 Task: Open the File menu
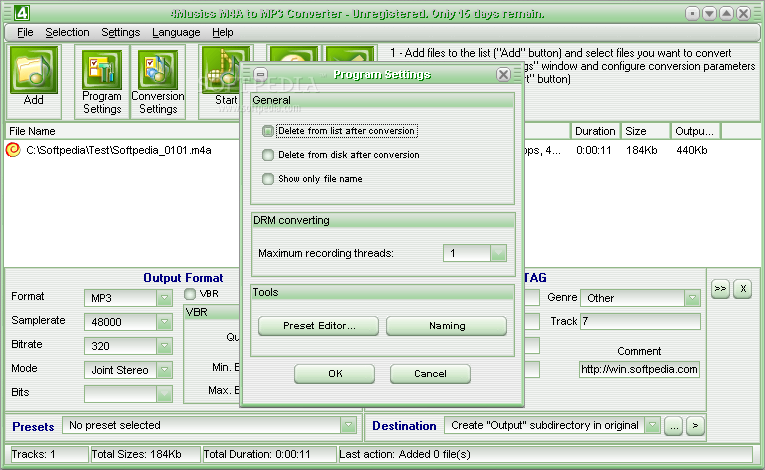click(x=25, y=32)
